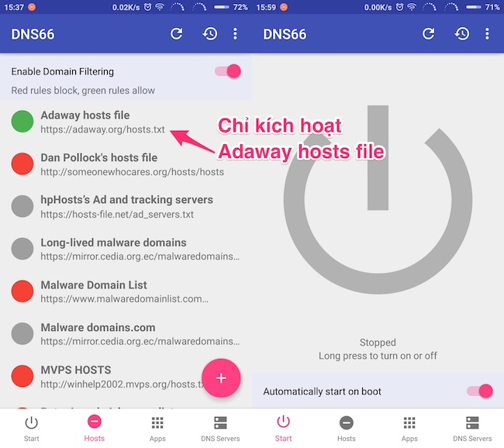504x448 pixels.
Task: Select Dan Pollock's hosts file title
Action: (x=99, y=157)
